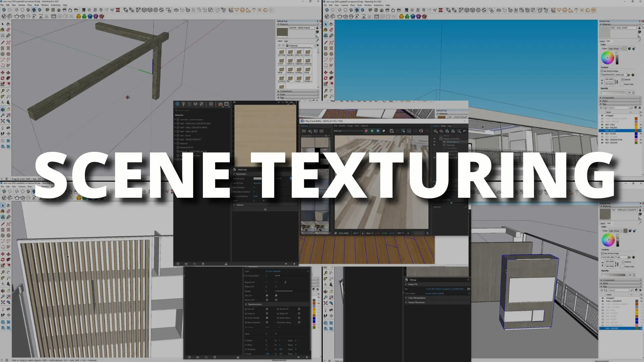This screenshot has height=362, width=644.
Task: Toggle Use texture image in bottom-right SketchUp window
Action: click(x=602, y=253)
